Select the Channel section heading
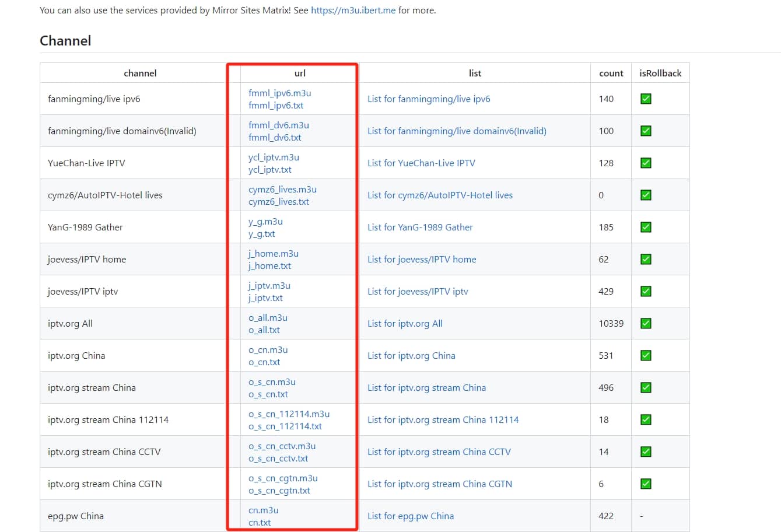 65,41
